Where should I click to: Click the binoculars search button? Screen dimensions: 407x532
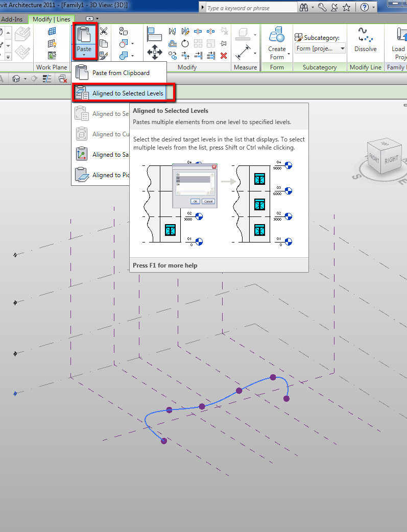tap(304, 8)
